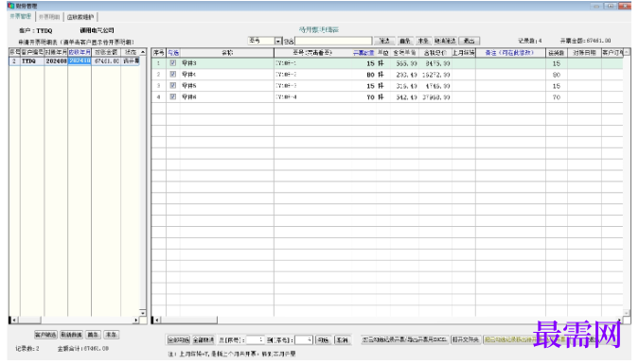The image size is (639, 364).
Task: Click left arrow on detail grid's horizontal scrollbar
Action: [156, 320]
